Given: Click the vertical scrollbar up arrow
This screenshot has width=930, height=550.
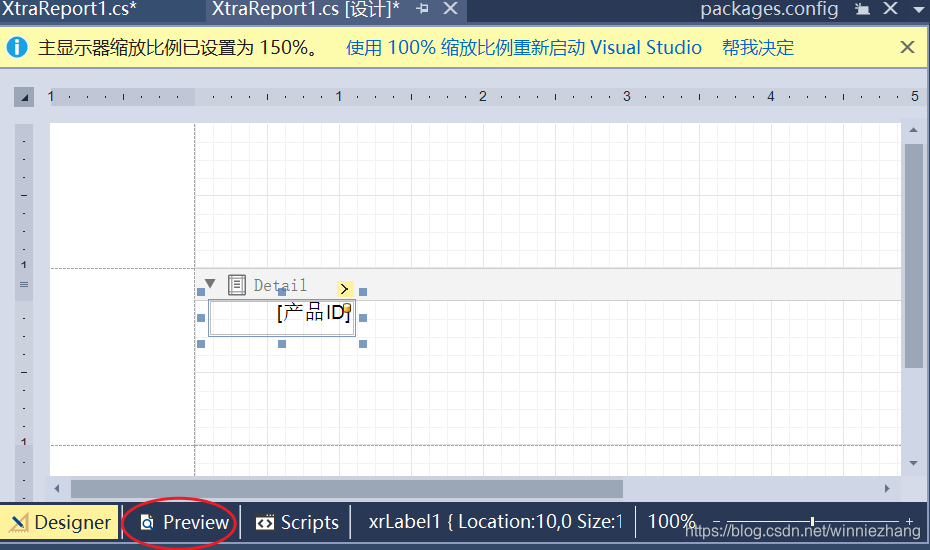Looking at the screenshot, I should pos(913,130).
